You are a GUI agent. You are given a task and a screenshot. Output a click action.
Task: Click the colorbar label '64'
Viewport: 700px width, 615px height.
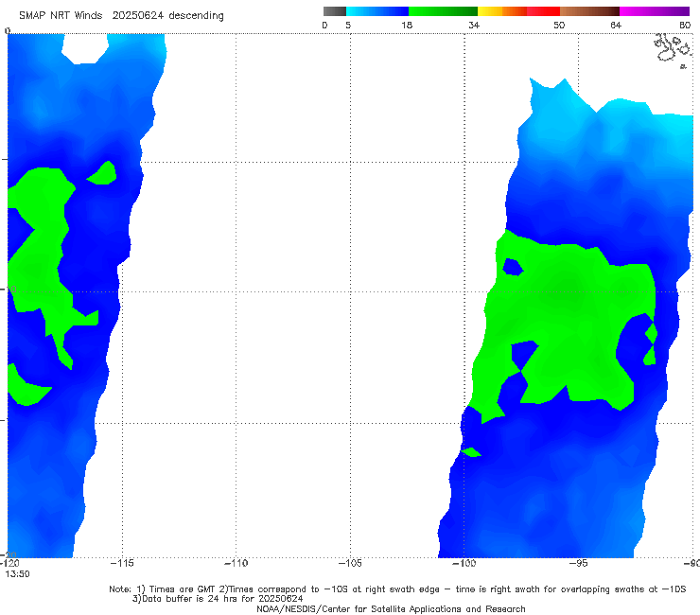[616, 26]
